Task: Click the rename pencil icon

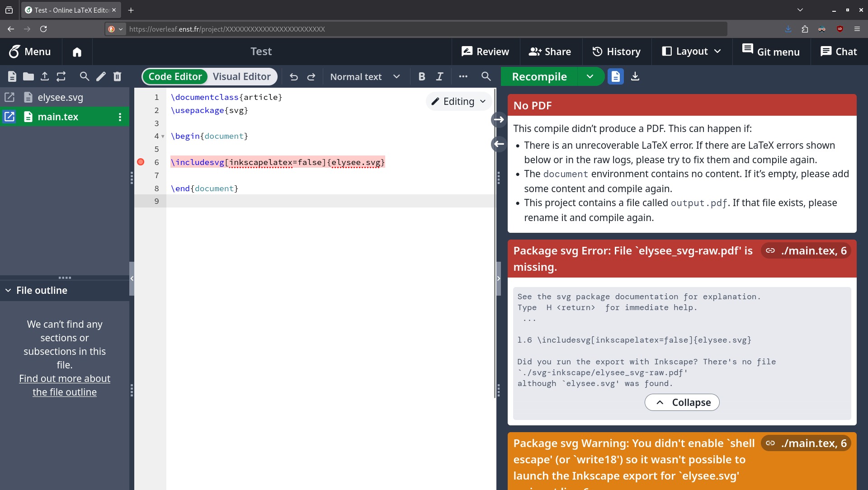Action: [x=101, y=76]
